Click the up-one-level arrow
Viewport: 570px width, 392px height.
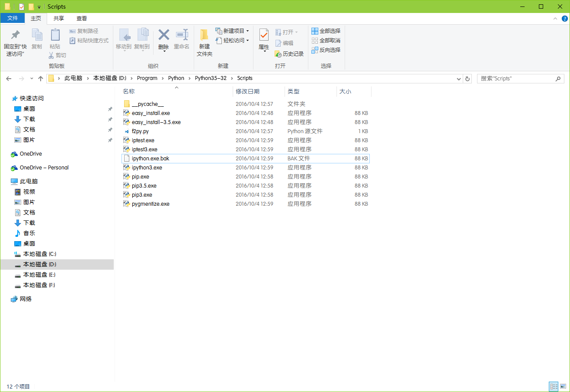[41, 79]
